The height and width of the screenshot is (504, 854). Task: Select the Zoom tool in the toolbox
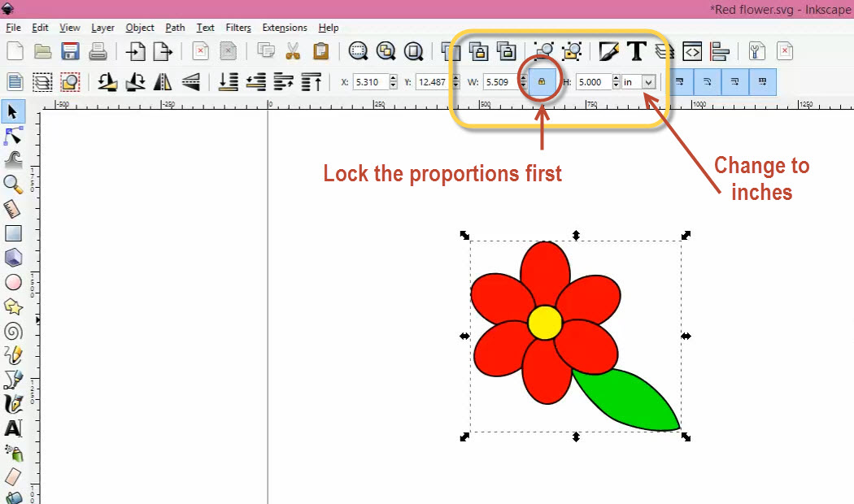click(13, 185)
